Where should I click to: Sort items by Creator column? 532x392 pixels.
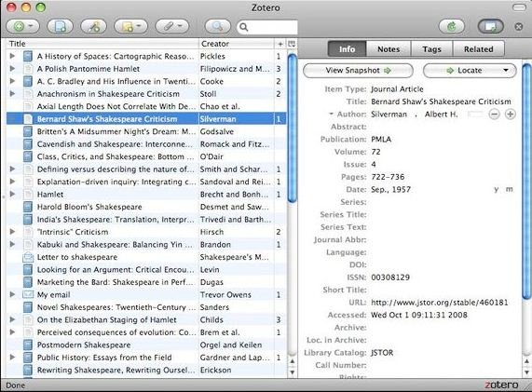[x=236, y=44]
